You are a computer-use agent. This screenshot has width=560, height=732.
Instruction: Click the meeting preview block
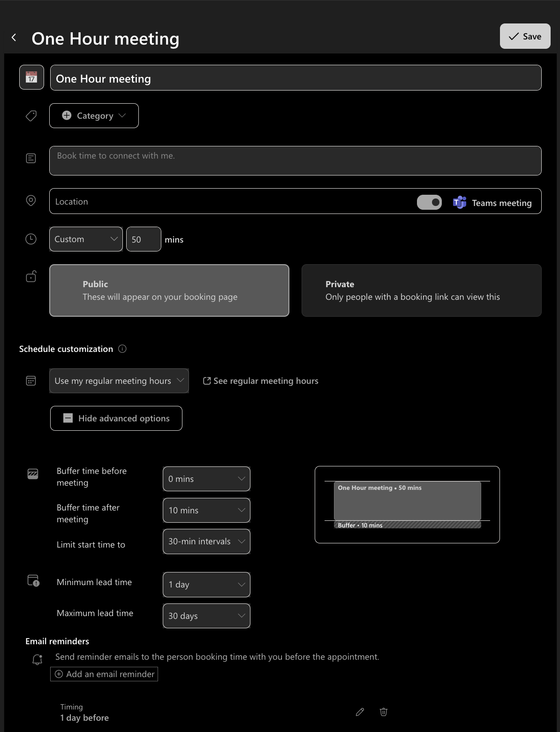pos(407,500)
